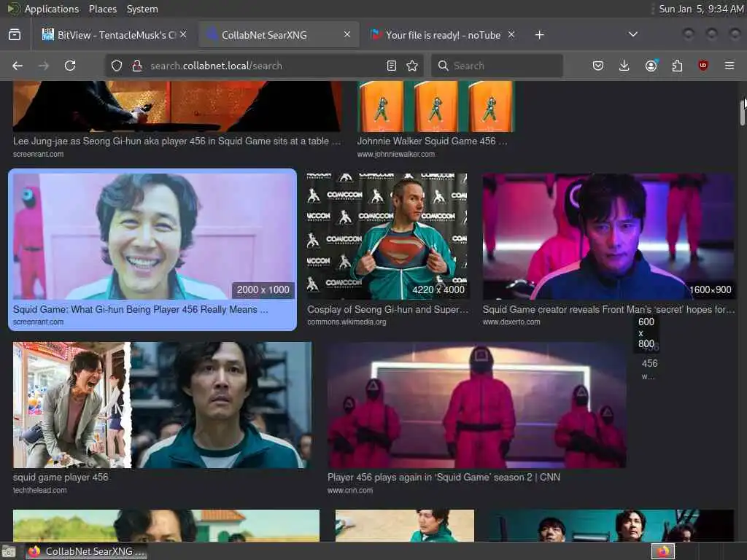Open the Firefox account icon
Viewport: 747px width, 560px height.
pyautogui.click(x=651, y=66)
